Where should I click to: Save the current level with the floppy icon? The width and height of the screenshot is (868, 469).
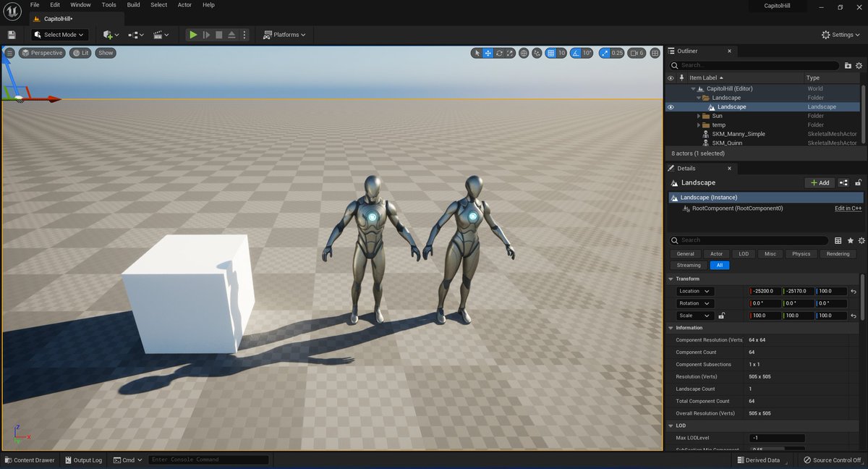click(x=12, y=35)
